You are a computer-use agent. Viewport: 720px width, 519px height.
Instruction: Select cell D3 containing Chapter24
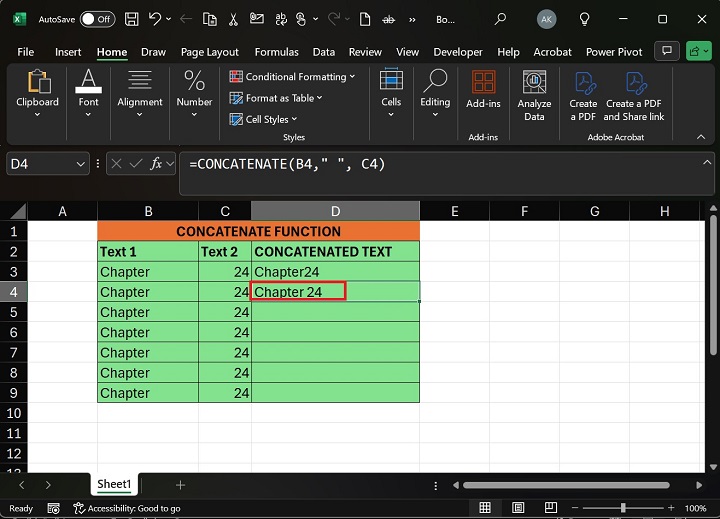coord(335,272)
